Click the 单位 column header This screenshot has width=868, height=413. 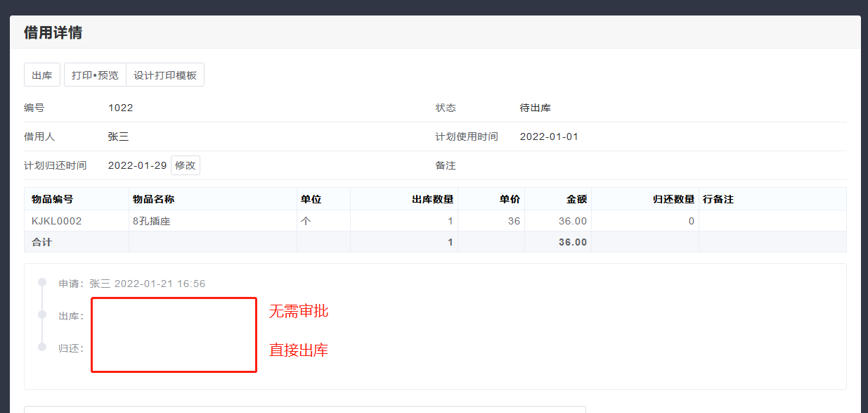(x=311, y=199)
